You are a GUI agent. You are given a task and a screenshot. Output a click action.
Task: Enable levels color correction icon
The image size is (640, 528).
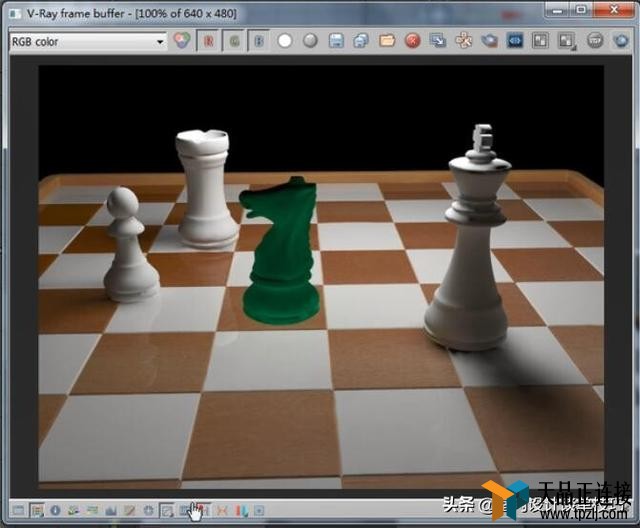tap(74, 510)
